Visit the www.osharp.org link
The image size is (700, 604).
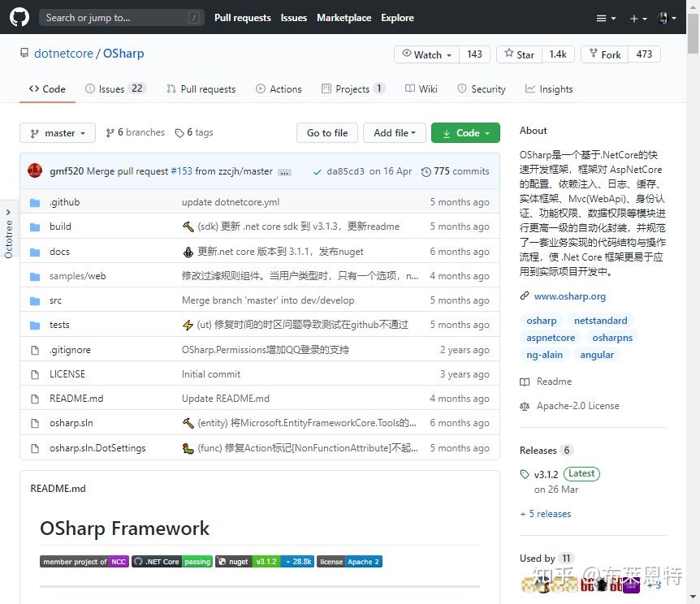pyautogui.click(x=570, y=296)
